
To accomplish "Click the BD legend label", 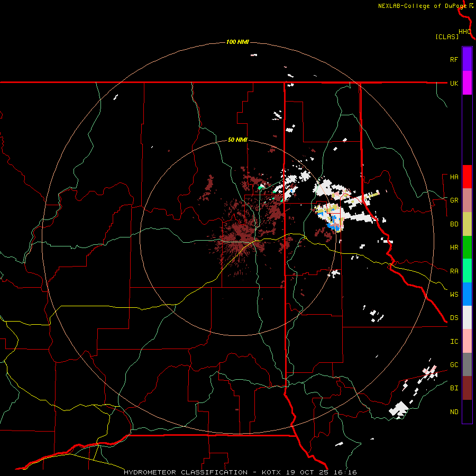I will pyautogui.click(x=454, y=224).
